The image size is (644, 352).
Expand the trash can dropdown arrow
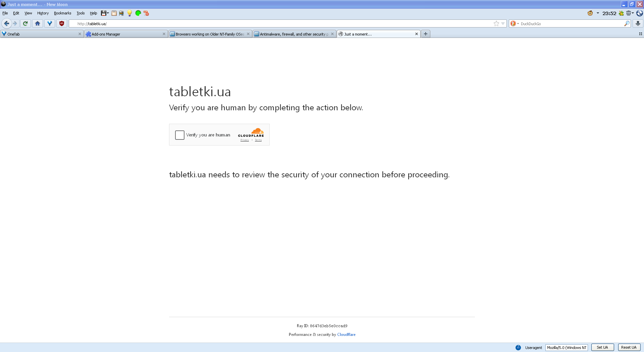[633, 13]
